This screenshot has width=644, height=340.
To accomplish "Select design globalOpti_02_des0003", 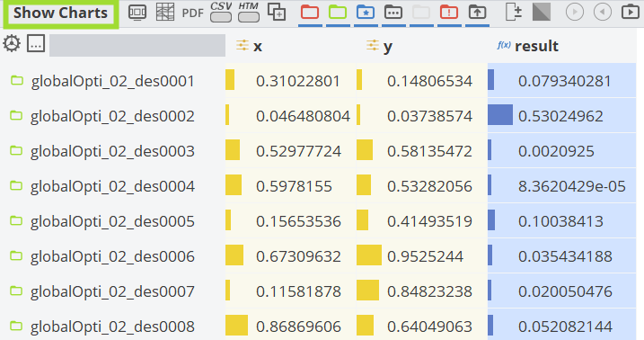I will [112, 151].
